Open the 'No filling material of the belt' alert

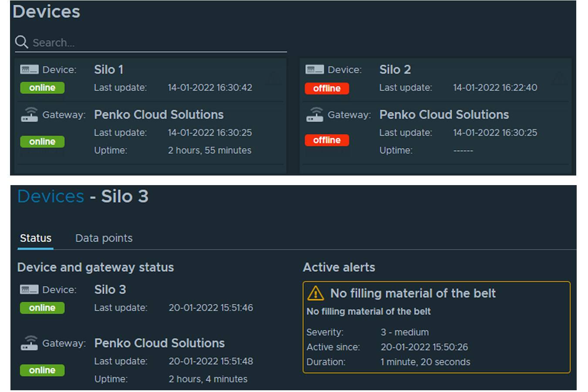pos(412,294)
